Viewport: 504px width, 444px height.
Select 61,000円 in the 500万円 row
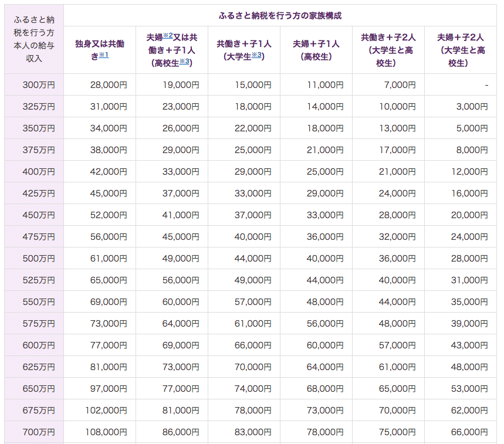(109, 258)
